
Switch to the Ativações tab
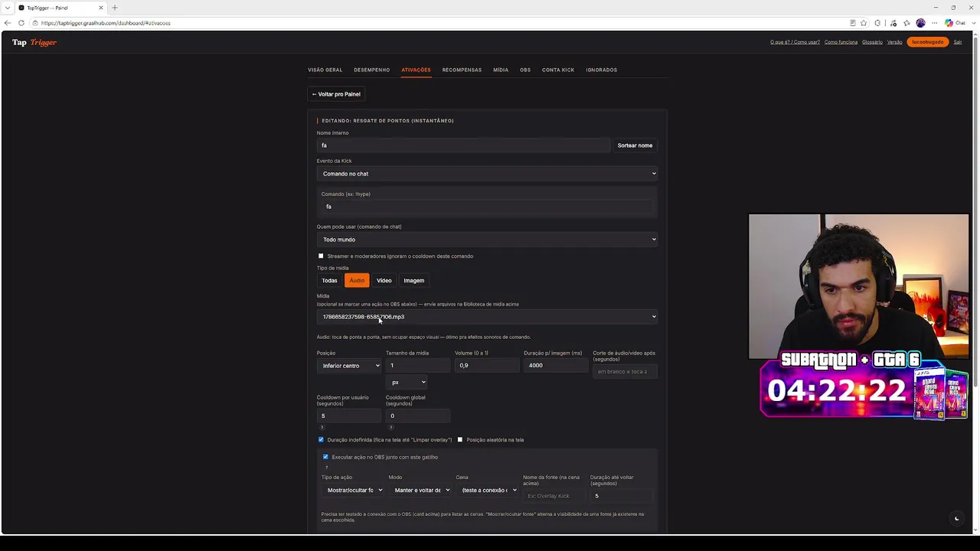416,70
